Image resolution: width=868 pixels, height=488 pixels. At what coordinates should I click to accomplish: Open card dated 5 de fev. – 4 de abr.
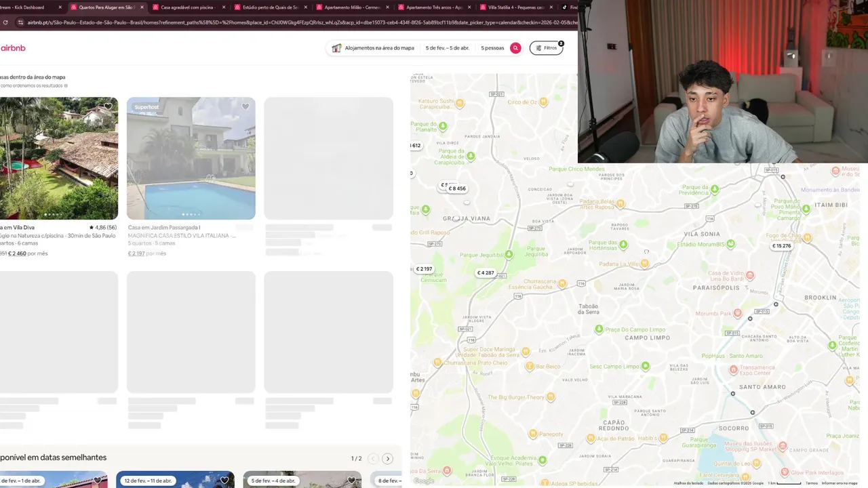(x=302, y=480)
